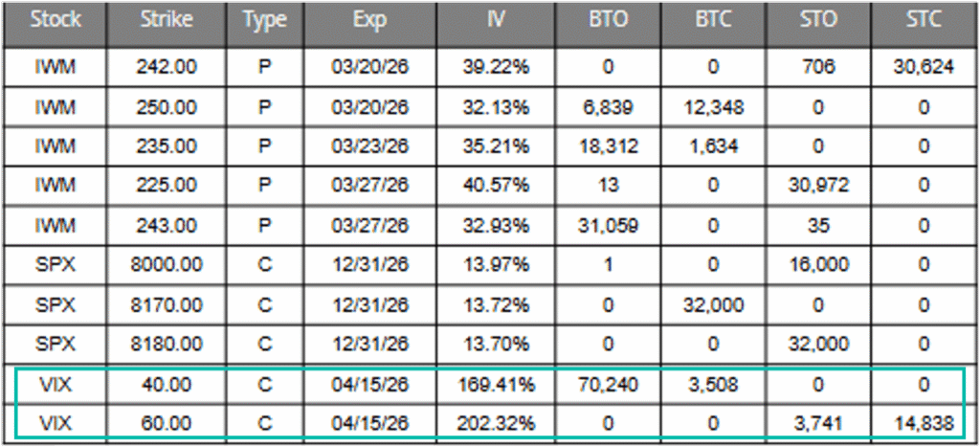Click the 31,059 BTO cell
The width and height of the screenshot is (980, 447).
click(608, 225)
